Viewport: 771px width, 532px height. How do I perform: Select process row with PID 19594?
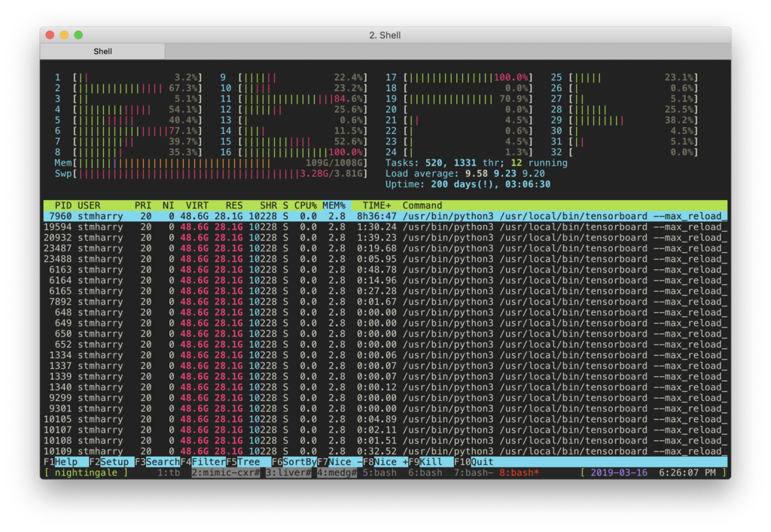tap(385, 227)
